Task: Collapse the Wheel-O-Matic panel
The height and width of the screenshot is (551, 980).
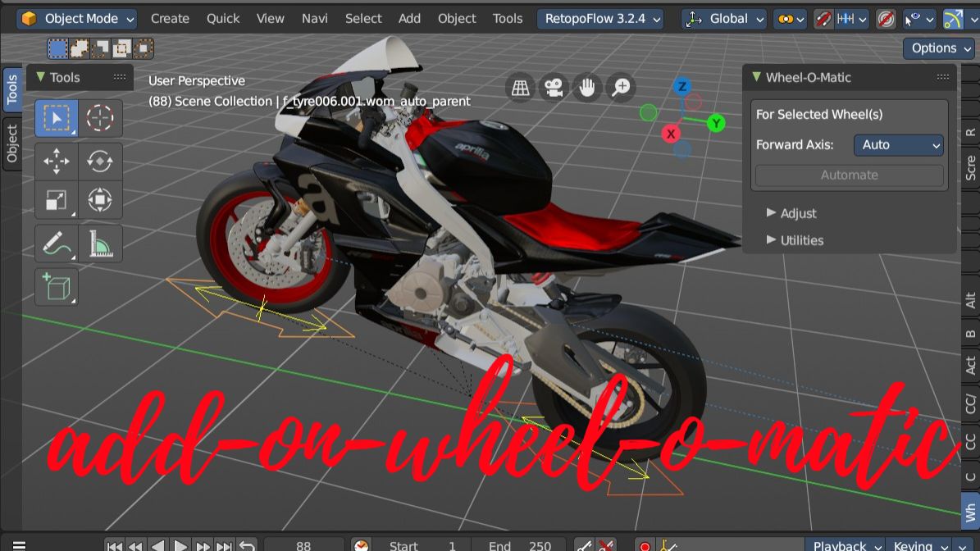Action: click(x=757, y=77)
